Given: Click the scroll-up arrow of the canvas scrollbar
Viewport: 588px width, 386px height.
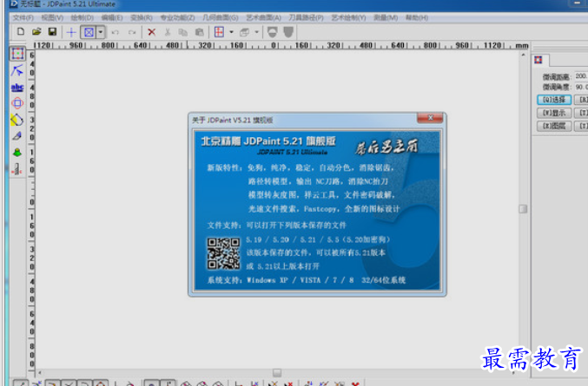Looking at the screenshot, I should (x=523, y=55).
